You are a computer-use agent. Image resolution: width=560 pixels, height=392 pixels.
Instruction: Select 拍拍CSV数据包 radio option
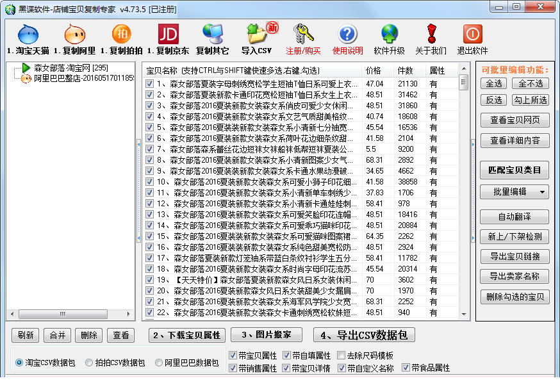[x=89, y=363]
